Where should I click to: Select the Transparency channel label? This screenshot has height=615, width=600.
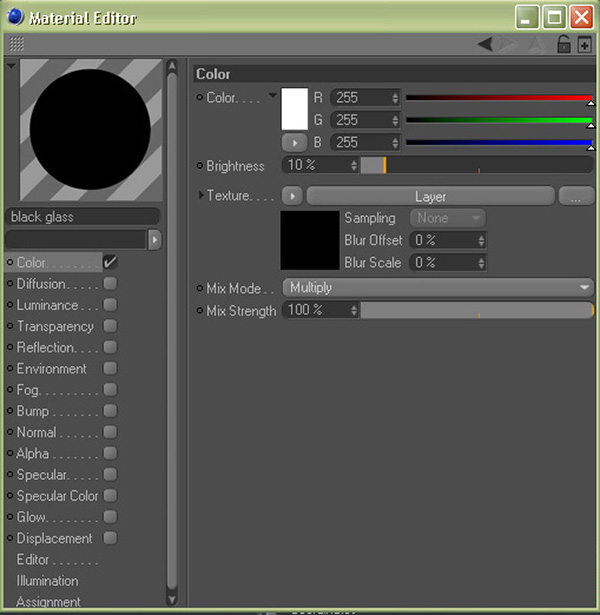click(x=55, y=326)
